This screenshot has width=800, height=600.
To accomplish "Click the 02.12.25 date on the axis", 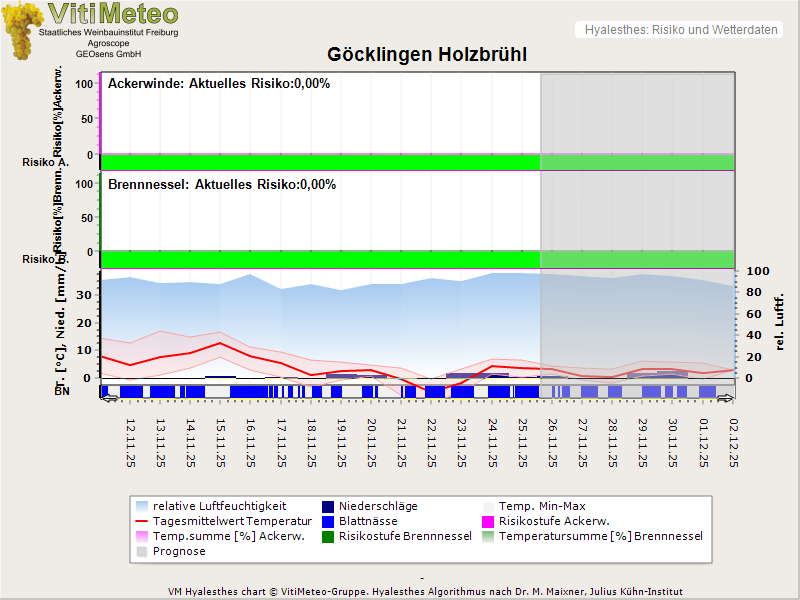I will [733, 443].
